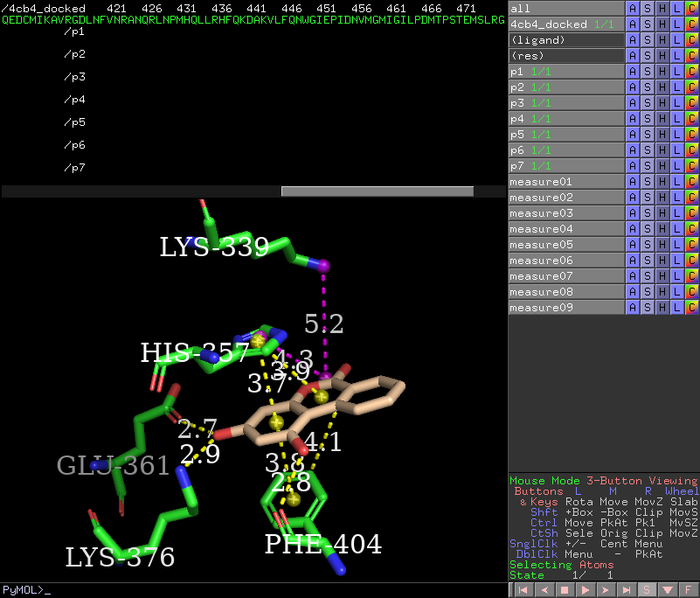Open the Label menu for the (res) selection
Viewport: 700px width, 598px height.
(x=676, y=56)
